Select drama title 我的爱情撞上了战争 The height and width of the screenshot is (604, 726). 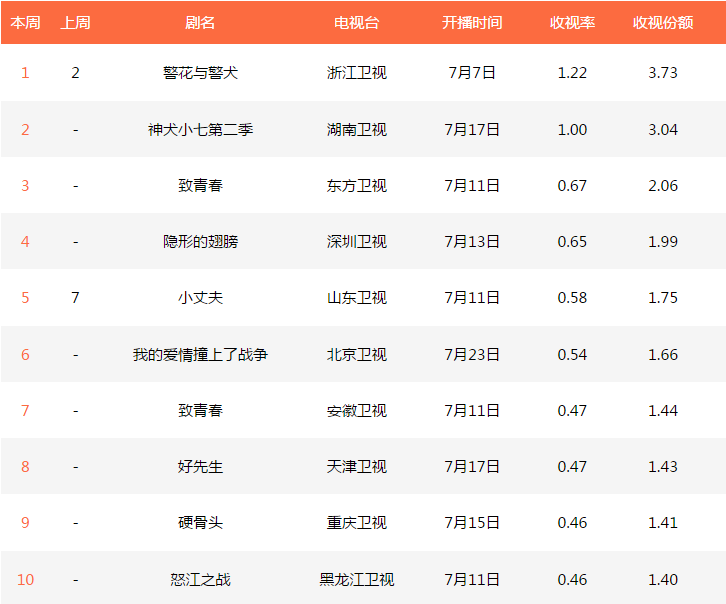pos(200,355)
